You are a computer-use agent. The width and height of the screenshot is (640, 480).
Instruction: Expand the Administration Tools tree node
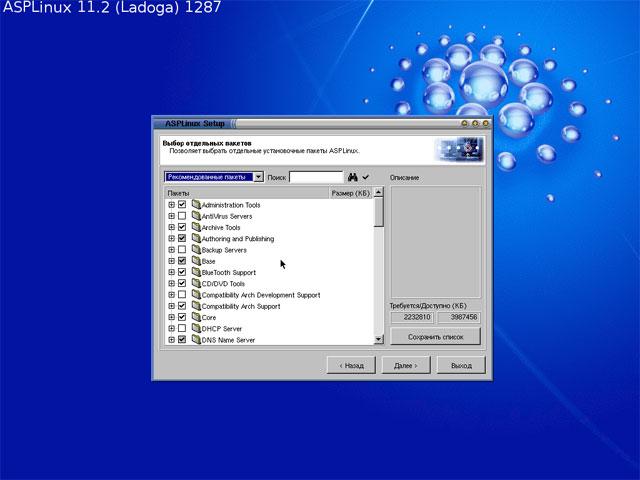tap(171, 204)
